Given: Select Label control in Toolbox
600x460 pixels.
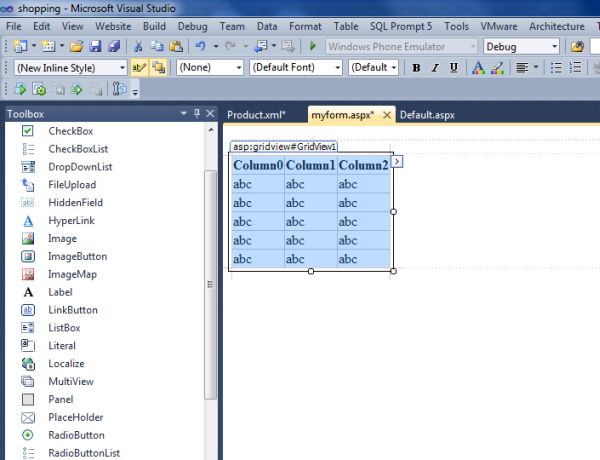Looking at the screenshot, I should pos(60,292).
